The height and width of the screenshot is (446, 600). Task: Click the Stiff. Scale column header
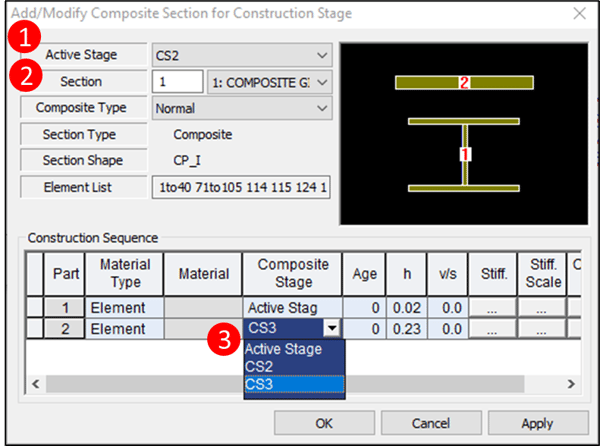[x=542, y=273]
